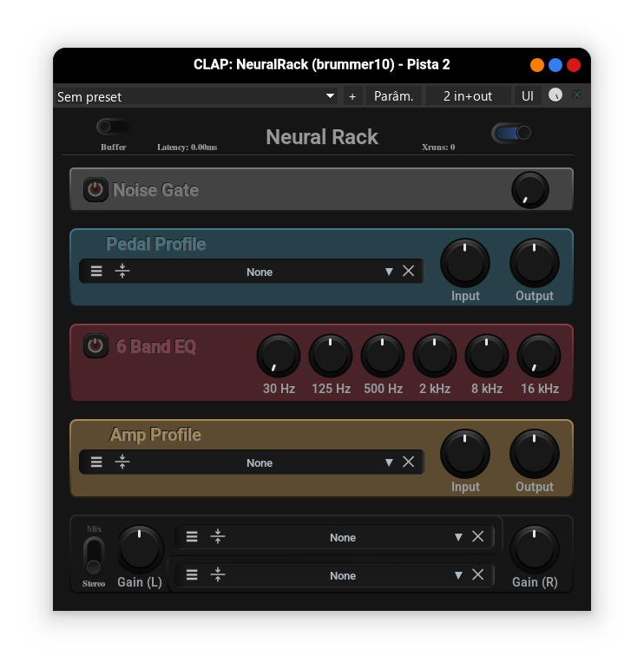Open the Parâm. parameters menu

point(393,96)
